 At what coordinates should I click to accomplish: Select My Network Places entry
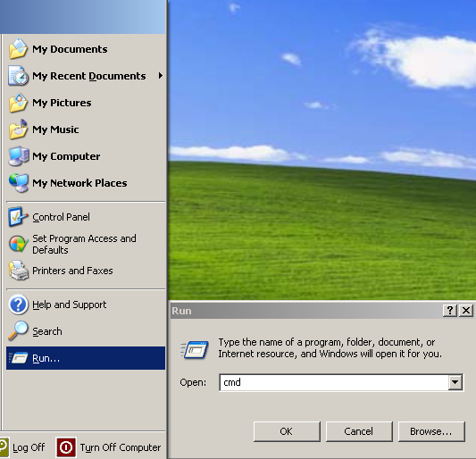click(86, 183)
